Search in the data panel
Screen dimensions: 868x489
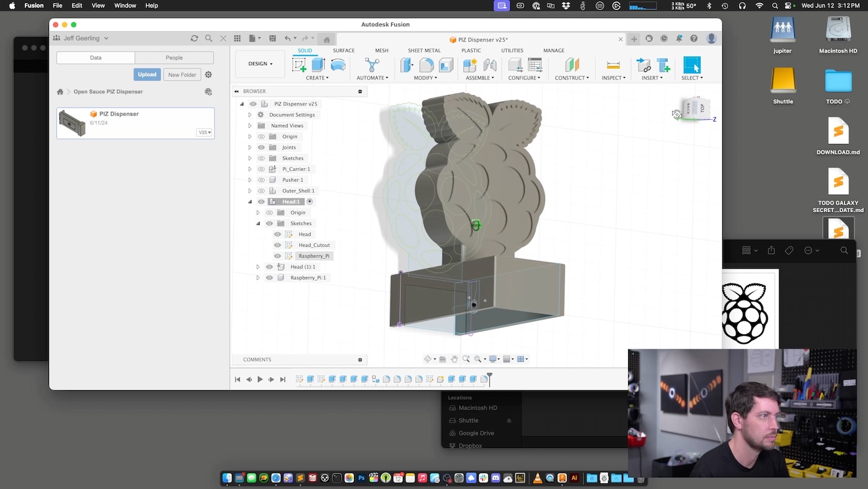(208, 38)
